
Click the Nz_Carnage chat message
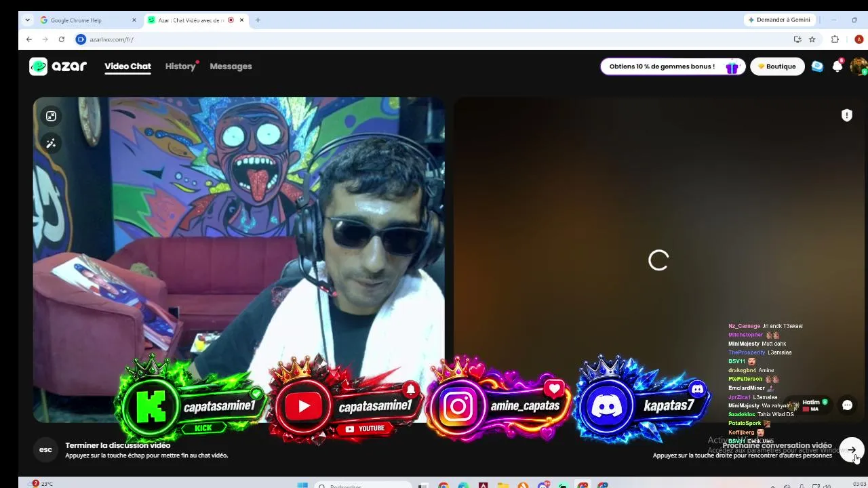tap(765, 326)
